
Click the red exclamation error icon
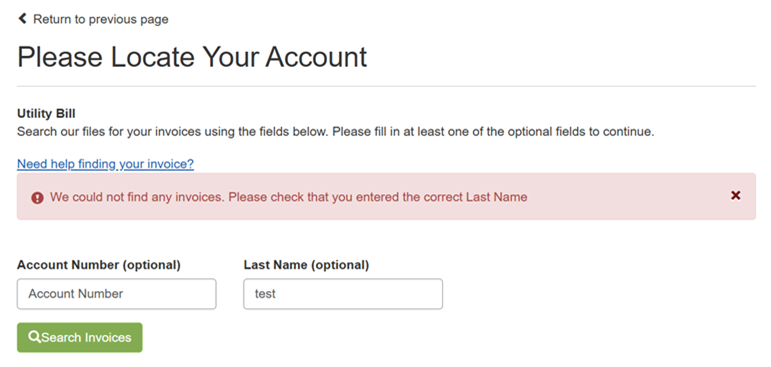pos(37,198)
